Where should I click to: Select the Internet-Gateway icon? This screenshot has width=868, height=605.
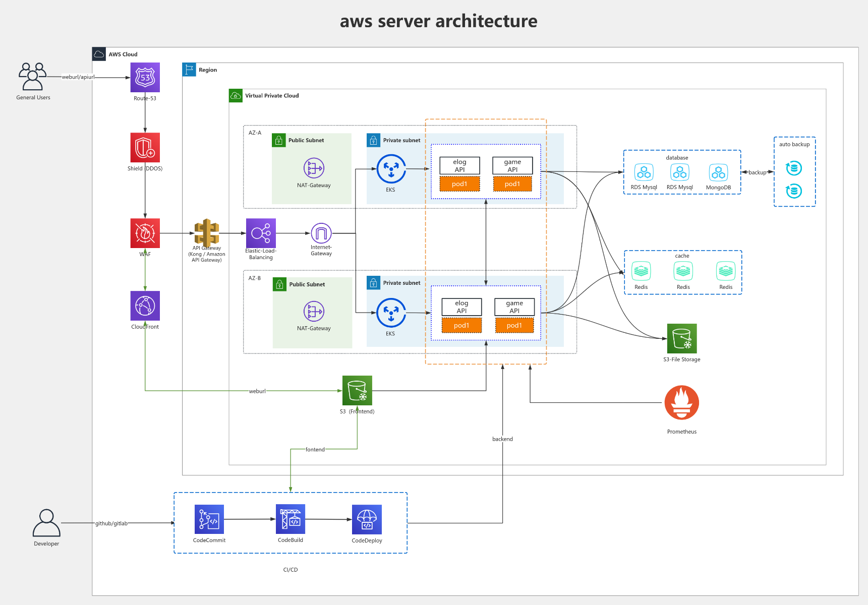321,233
